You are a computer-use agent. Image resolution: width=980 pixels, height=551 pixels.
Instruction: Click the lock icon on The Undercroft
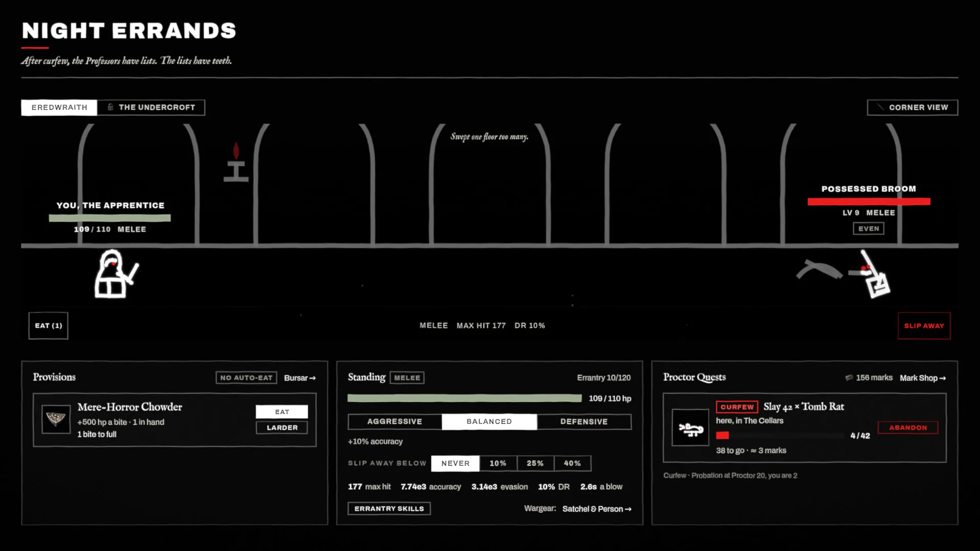[110, 107]
